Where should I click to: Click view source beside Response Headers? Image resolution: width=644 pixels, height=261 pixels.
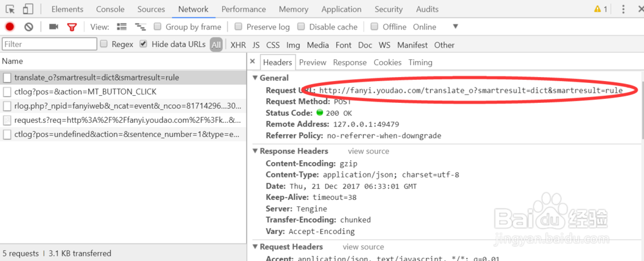coord(368,151)
